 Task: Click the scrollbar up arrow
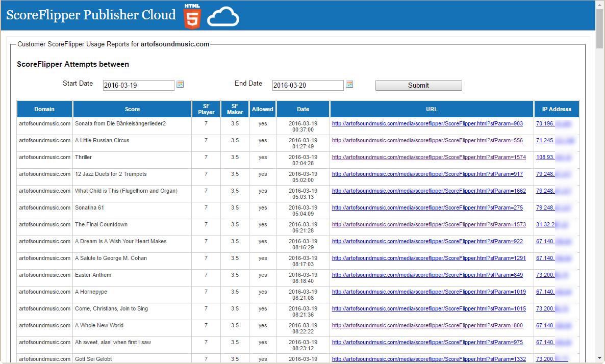tap(599, 4)
